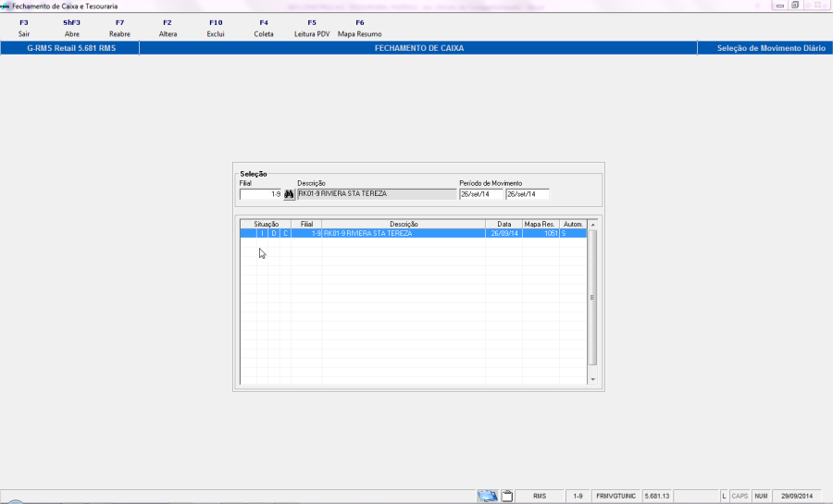Click the F4 Coleta toolbar button

(264, 28)
